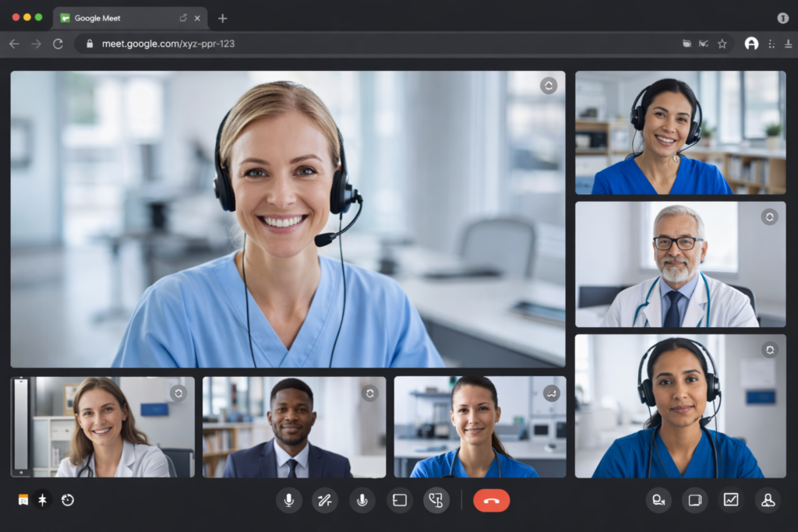Click the vertical slider on bottom-left video tile

pyautogui.click(x=21, y=425)
